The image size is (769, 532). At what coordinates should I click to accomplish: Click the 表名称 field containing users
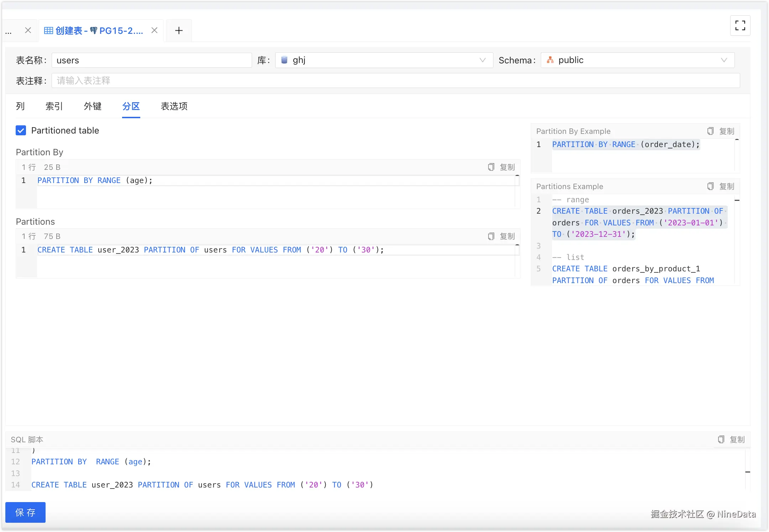(152, 60)
